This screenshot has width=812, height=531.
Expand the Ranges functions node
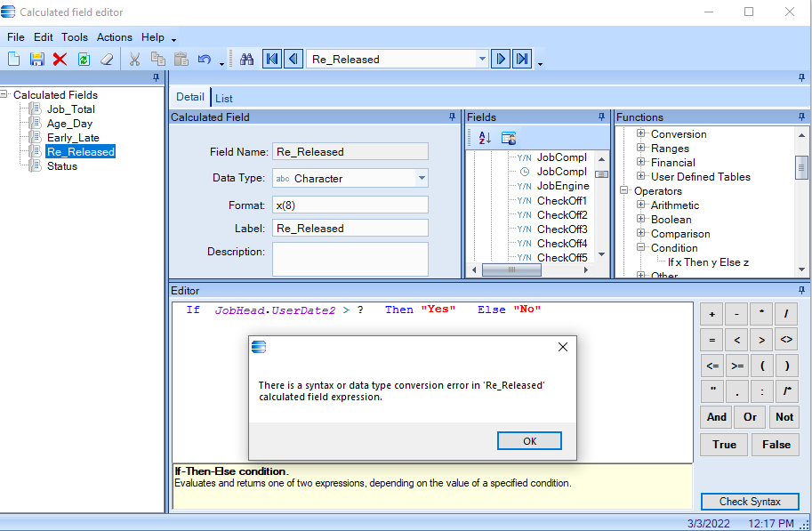pos(640,148)
